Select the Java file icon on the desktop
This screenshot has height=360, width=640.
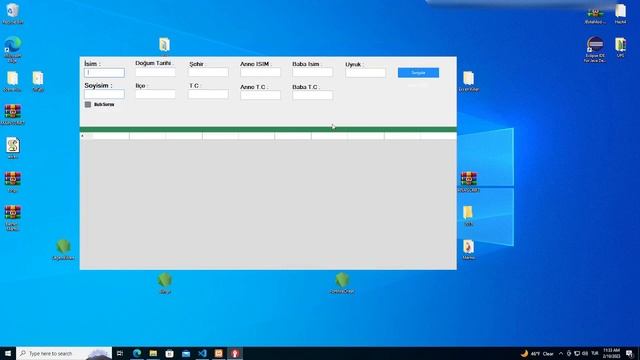point(469,249)
